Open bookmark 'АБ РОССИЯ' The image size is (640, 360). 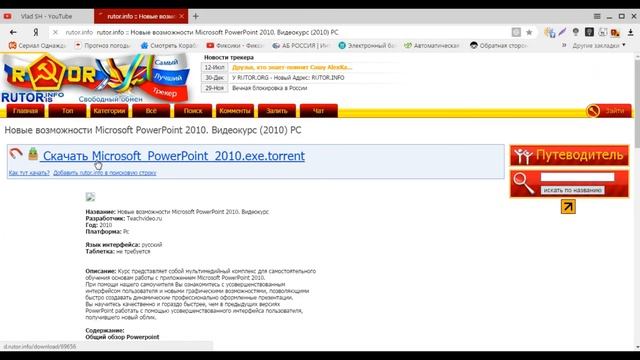point(301,46)
